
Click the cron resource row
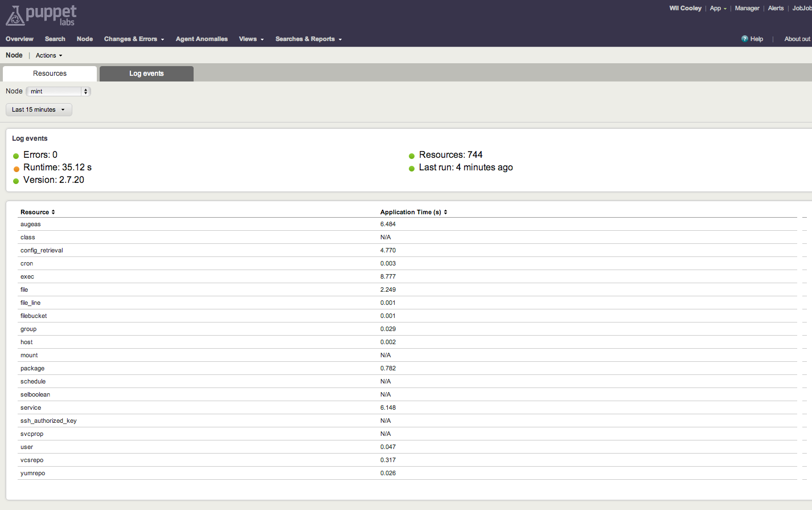coord(407,263)
